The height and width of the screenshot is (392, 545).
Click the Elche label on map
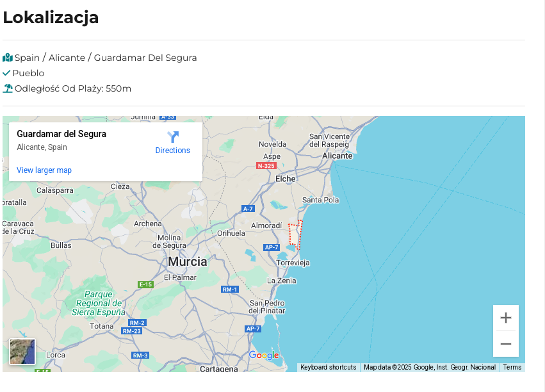click(286, 179)
